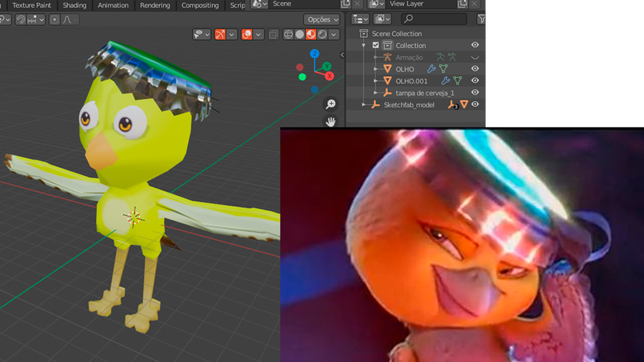The width and height of the screenshot is (644, 362).
Task: Click Armação armature data icon
Action: point(452,57)
